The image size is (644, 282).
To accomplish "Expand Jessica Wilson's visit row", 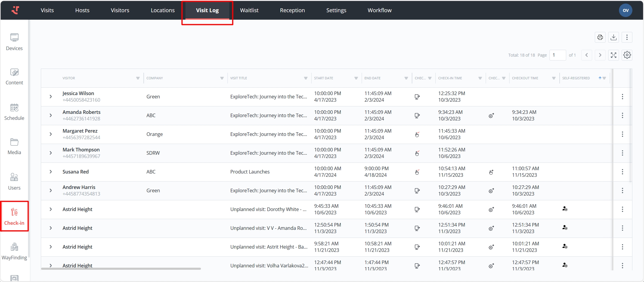I will point(51,97).
